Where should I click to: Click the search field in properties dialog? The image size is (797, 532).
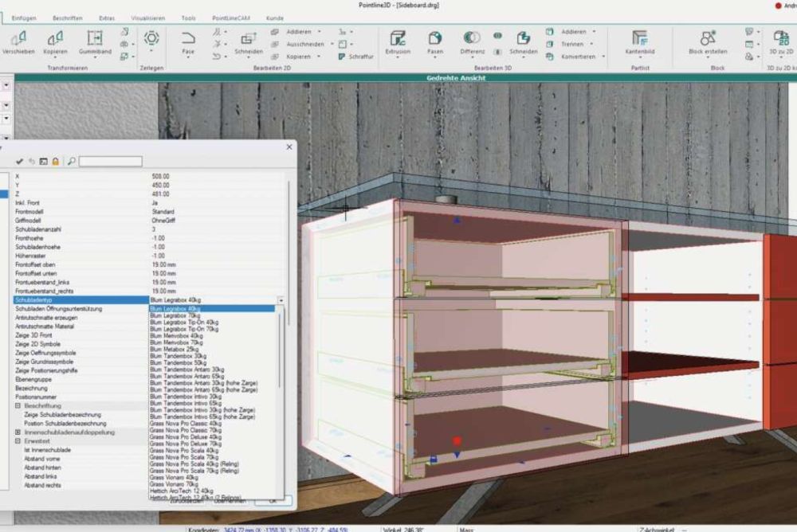coord(110,162)
